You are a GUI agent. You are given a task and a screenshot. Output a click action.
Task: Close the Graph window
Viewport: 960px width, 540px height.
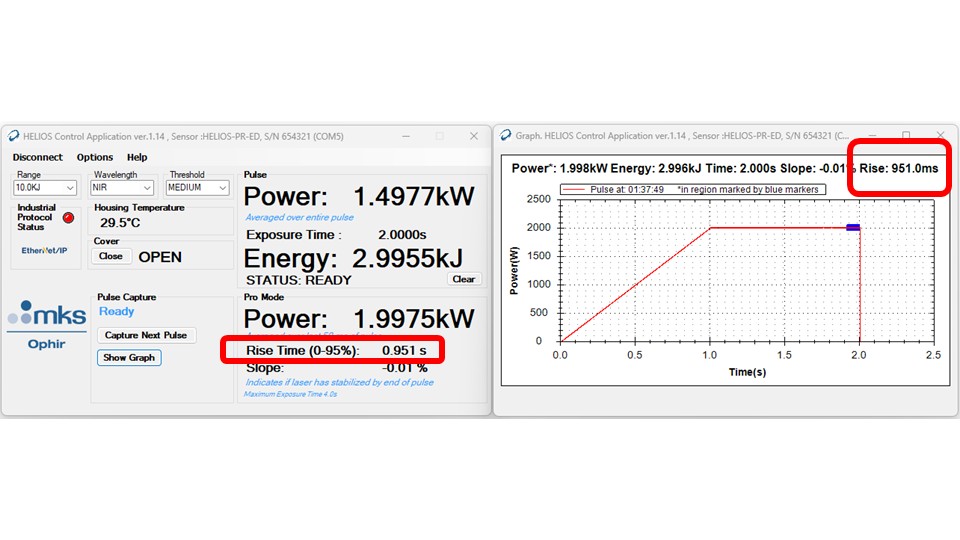(x=940, y=135)
